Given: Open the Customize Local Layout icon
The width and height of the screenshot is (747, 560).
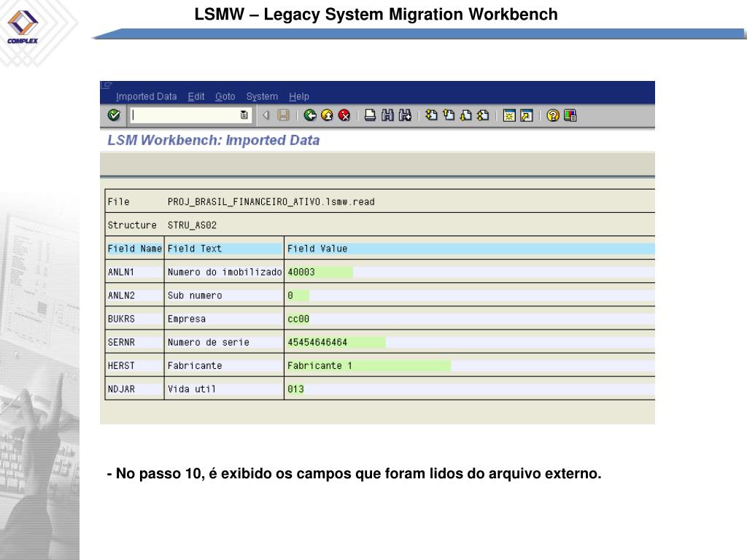Looking at the screenshot, I should (570, 115).
